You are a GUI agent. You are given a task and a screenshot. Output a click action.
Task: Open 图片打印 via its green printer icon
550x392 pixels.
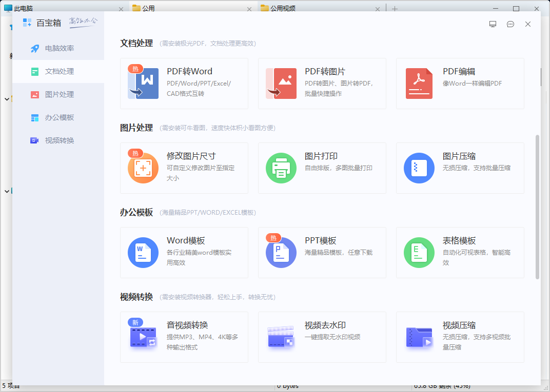coord(281,168)
